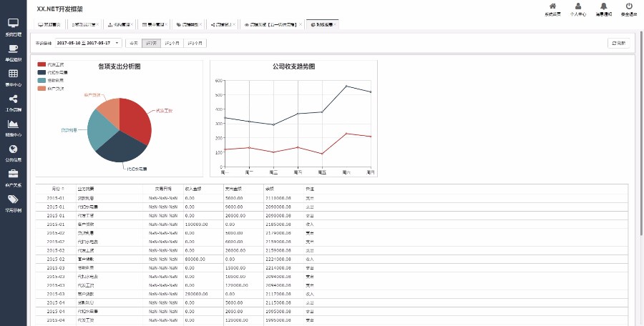Select the expense cell 10000.00
This screenshot has height=326, width=644.
tap(244, 277)
